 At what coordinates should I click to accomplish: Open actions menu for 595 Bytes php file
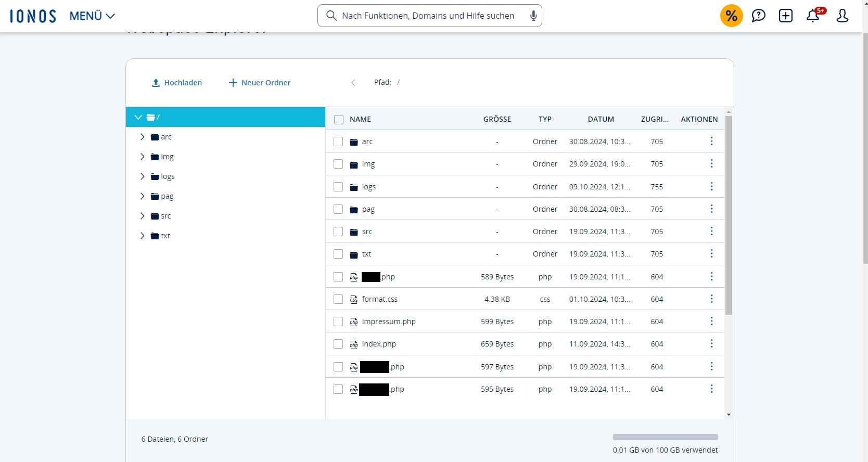click(x=711, y=389)
